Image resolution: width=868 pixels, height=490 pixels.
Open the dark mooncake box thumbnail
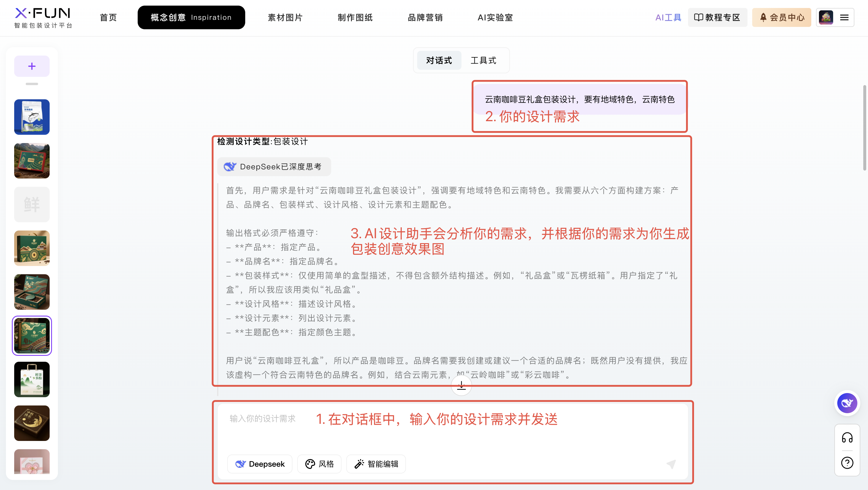click(x=32, y=423)
